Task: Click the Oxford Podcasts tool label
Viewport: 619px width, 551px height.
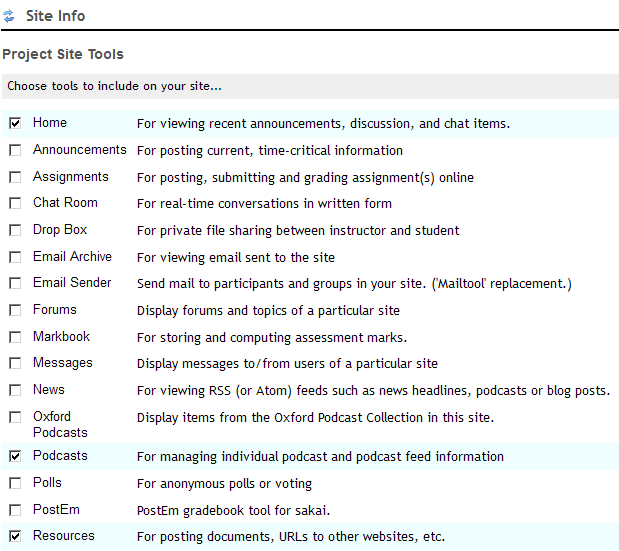Action: pos(59,424)
